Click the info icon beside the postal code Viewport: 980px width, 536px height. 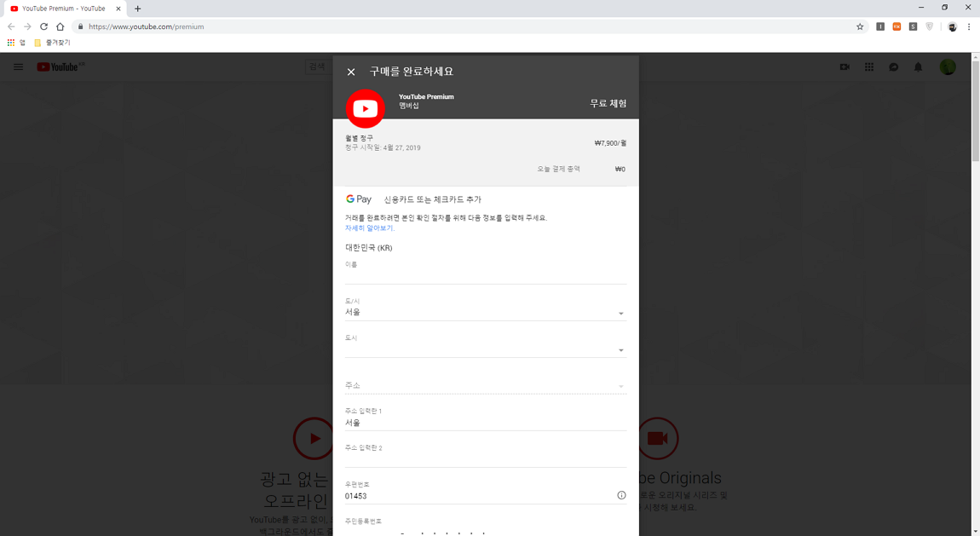pos(621,495)
